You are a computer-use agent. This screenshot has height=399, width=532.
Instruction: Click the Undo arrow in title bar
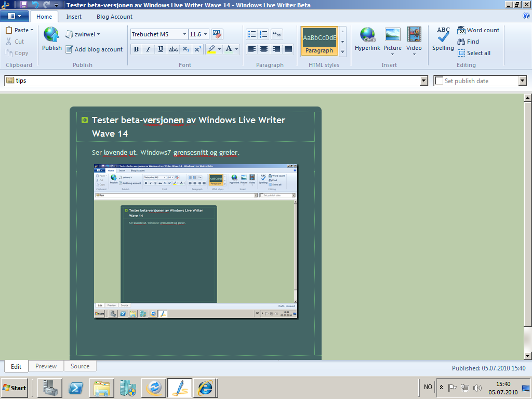coord(35,5)
